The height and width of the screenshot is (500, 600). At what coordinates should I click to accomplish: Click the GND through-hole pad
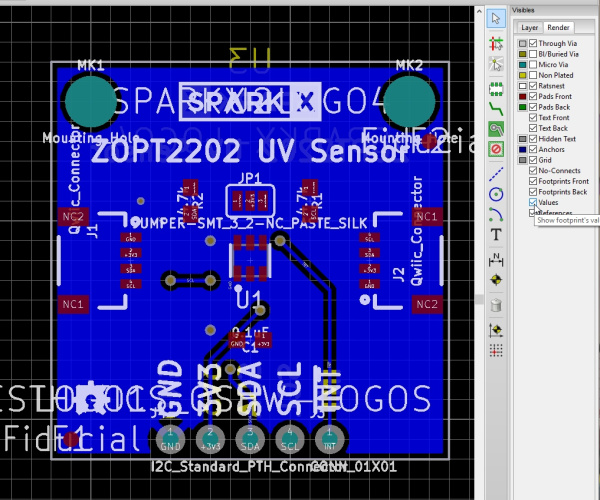pos(170,440)
